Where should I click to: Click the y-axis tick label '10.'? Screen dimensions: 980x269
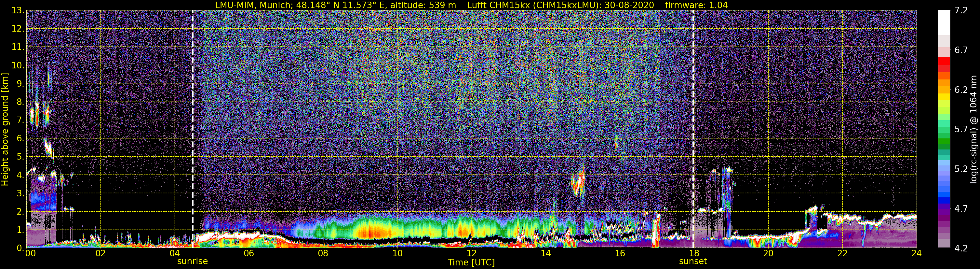[x=18, y=65]
